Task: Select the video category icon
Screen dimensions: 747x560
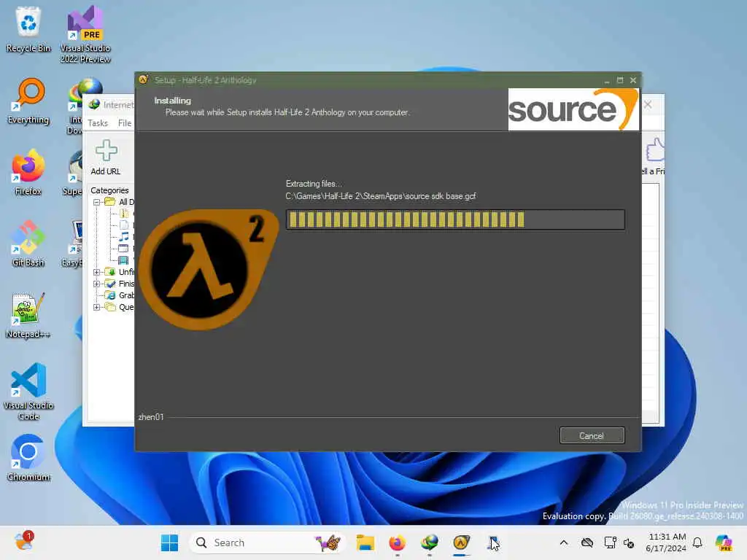Action: point(123,260)
